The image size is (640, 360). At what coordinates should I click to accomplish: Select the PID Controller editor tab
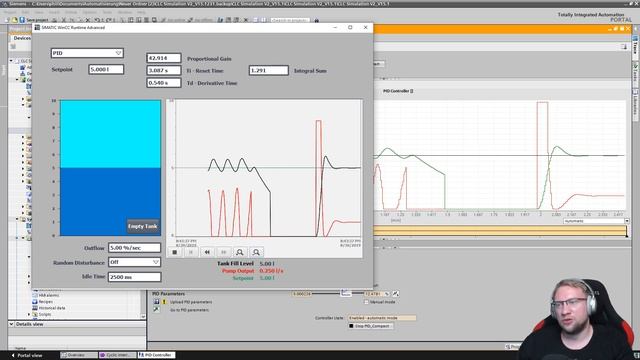coord(157,355)
